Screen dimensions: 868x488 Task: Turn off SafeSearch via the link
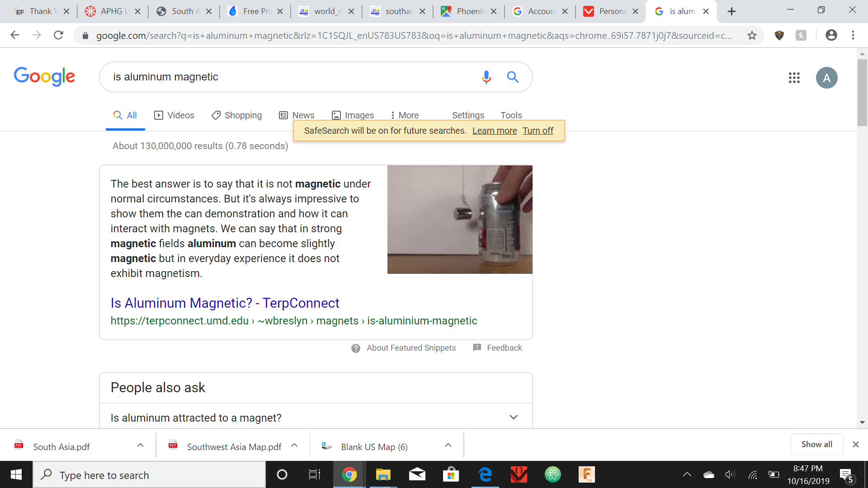[538, 131]
